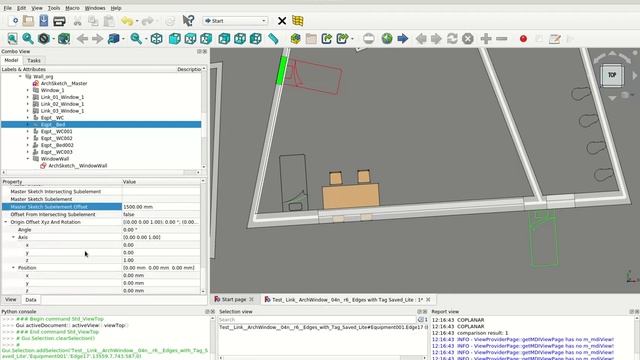This screenshot has height=360, width=640.
Task: Click the black X icon beside the workbench selector
Action: tap(282, 21)
